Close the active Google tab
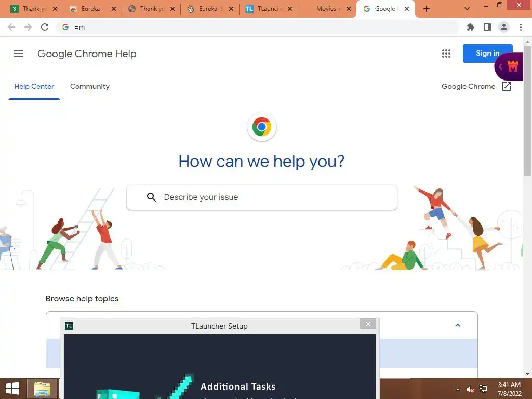The width and height of the screenshot is (532, 399). tap(407, 9)
